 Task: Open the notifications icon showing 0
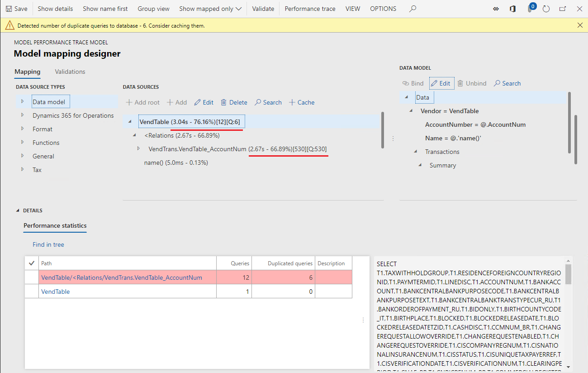click(x=531, y=9)
